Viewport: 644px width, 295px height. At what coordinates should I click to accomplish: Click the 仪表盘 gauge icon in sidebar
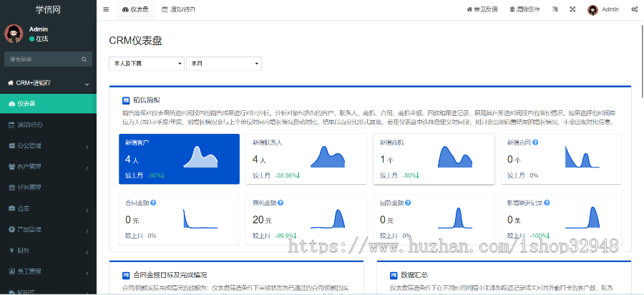point(11,104)
